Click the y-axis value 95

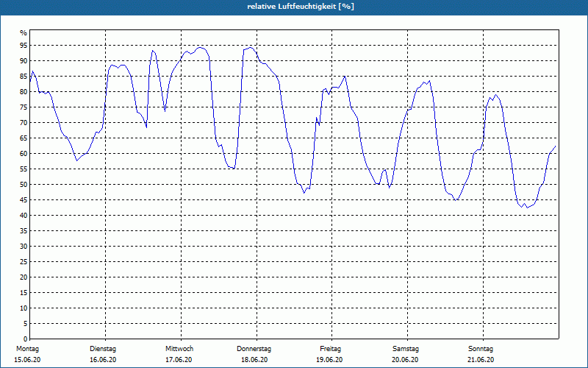24,46
